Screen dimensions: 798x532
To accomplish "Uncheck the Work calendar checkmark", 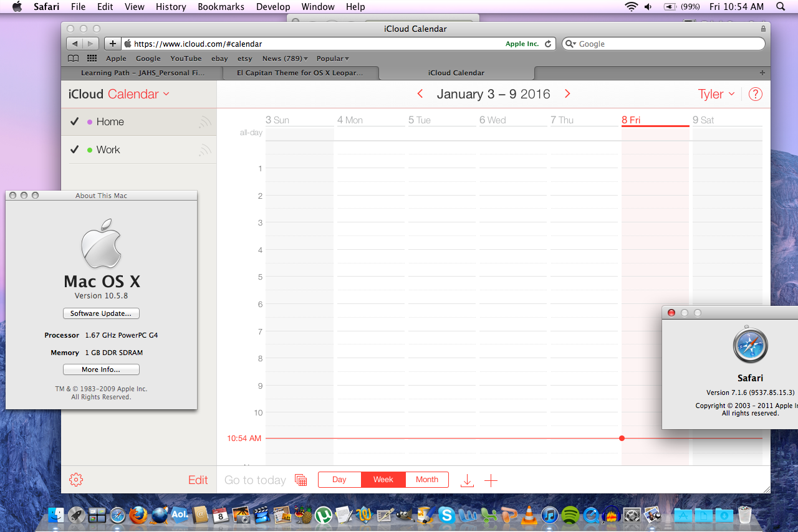I will click(75, 150).
